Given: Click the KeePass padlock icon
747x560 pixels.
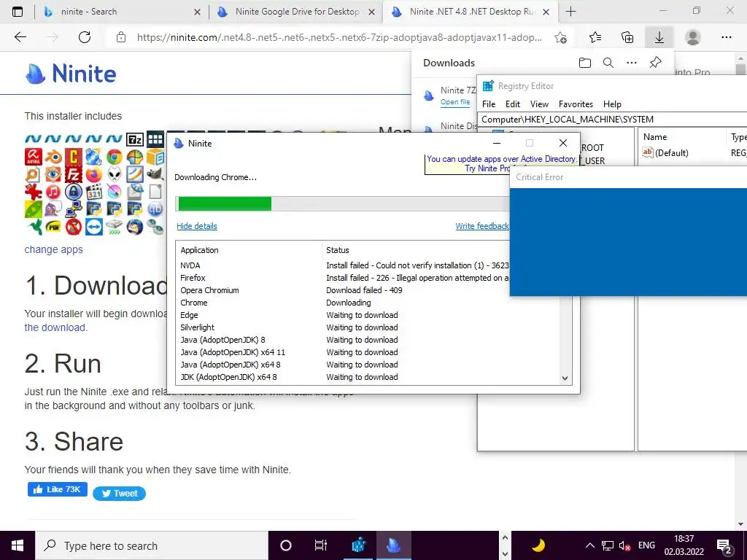Looking at the screenshot, I should click(x=74, y=192).
